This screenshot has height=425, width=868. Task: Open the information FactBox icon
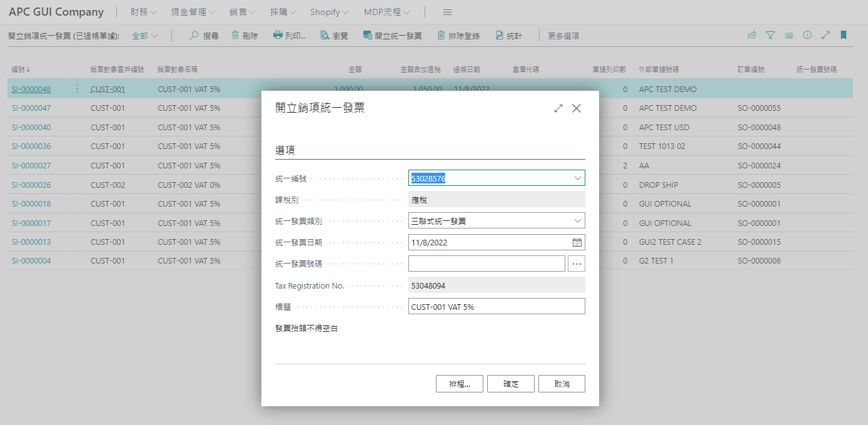click(807, 35)
